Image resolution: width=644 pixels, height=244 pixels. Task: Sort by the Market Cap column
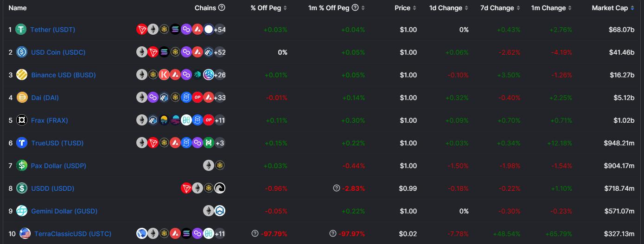click(612, 8)
